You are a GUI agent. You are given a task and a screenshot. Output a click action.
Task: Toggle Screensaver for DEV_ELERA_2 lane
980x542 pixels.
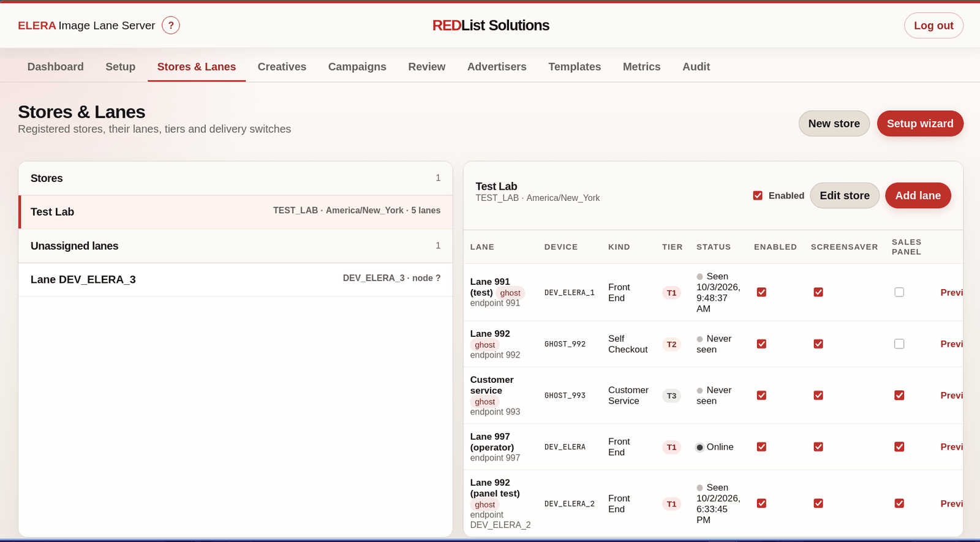pyautogui.click(x=818, y=503)
